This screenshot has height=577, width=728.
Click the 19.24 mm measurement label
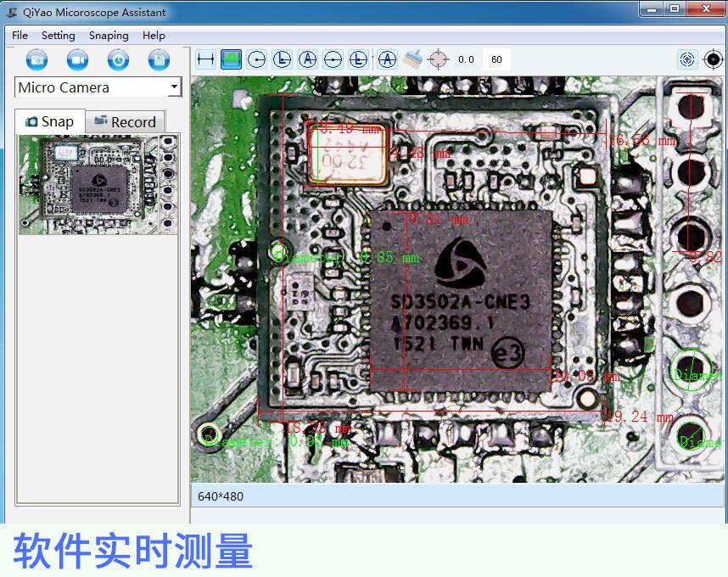click(641, 417)
